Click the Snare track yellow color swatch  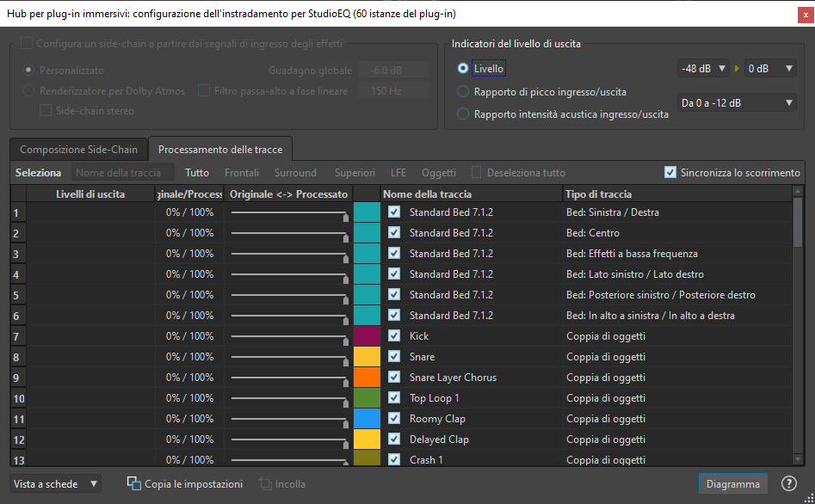[367, 357]
